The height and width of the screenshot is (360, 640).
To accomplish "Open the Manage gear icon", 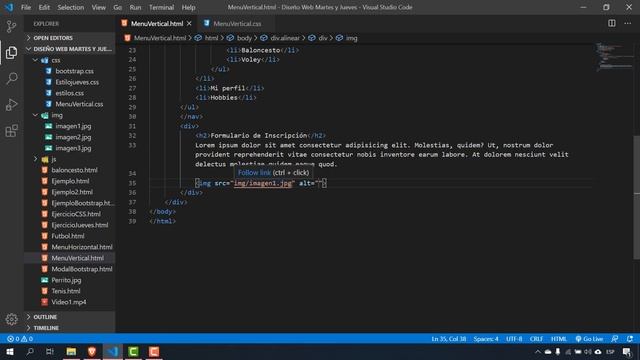I will (x=11, y=319).
